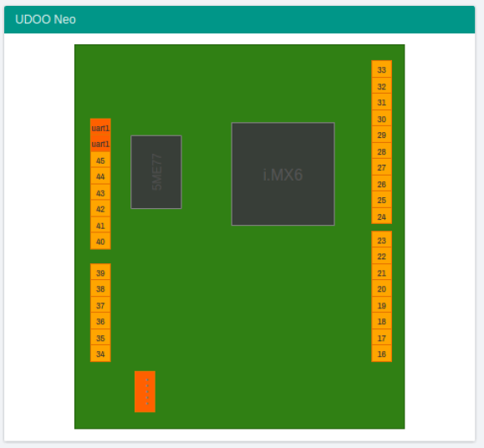Select pin 35
Image resolution: width=484 pixels, height=448 pixels.
(100, 338)
